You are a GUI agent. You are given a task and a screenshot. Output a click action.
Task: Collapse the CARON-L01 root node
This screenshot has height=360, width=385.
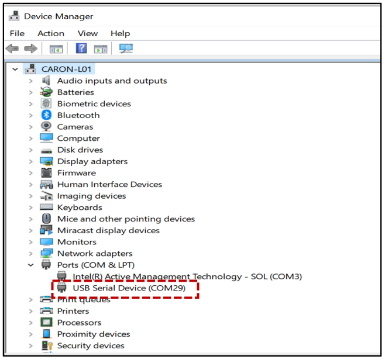pos(15,69)
